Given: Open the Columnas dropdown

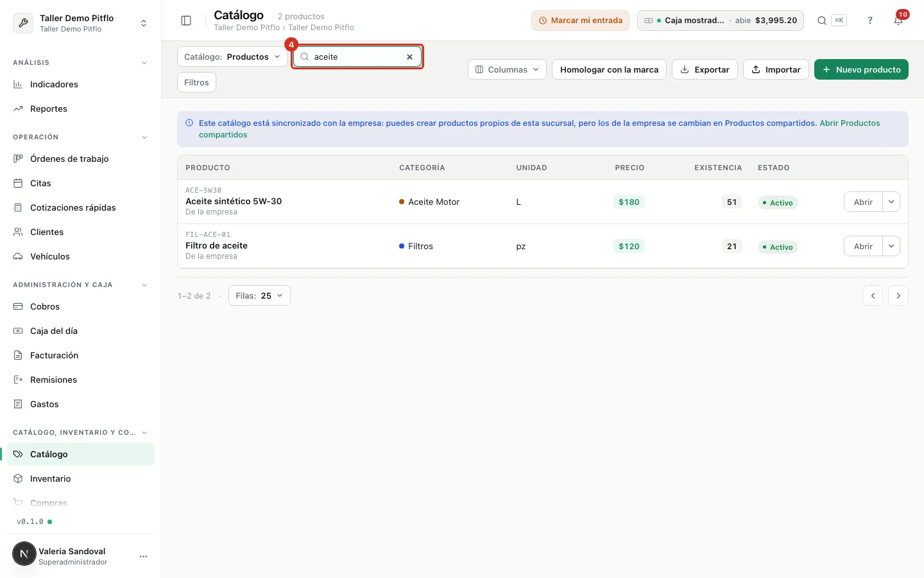Looking at the screenshot, I should pos(507,69).
